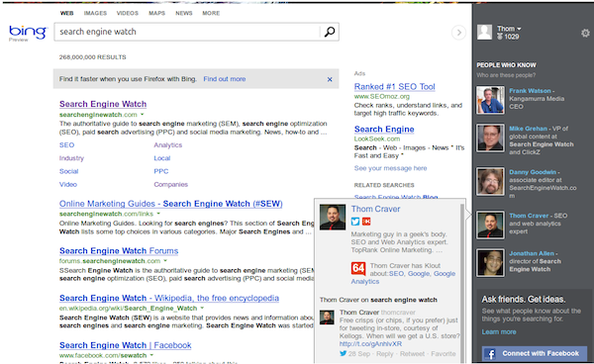The height and width of the screenshot is (364, 594).
Task: Click the Twitter bird icon beside 28 Sep
Action: pyautogui.click(x=343, y=353)
